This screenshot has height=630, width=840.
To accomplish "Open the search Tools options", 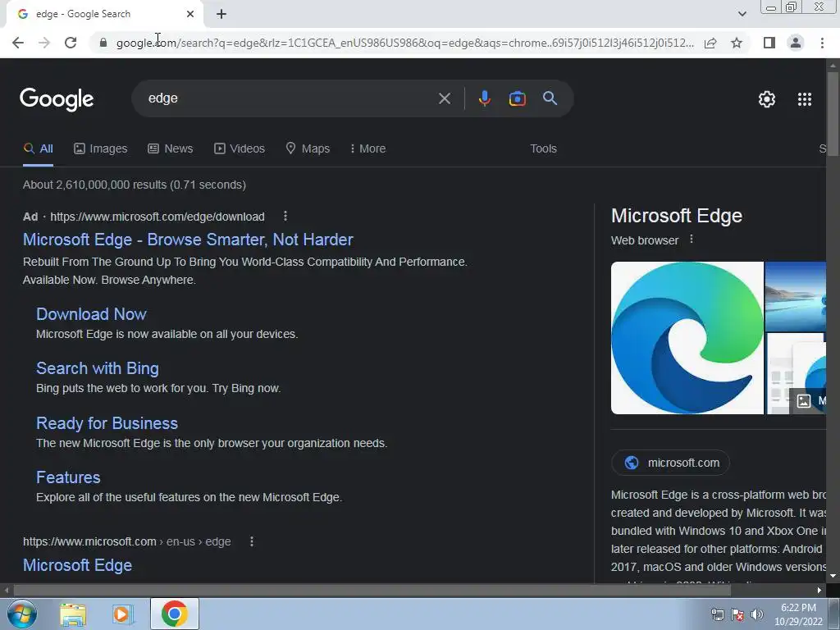I will 543,149.
